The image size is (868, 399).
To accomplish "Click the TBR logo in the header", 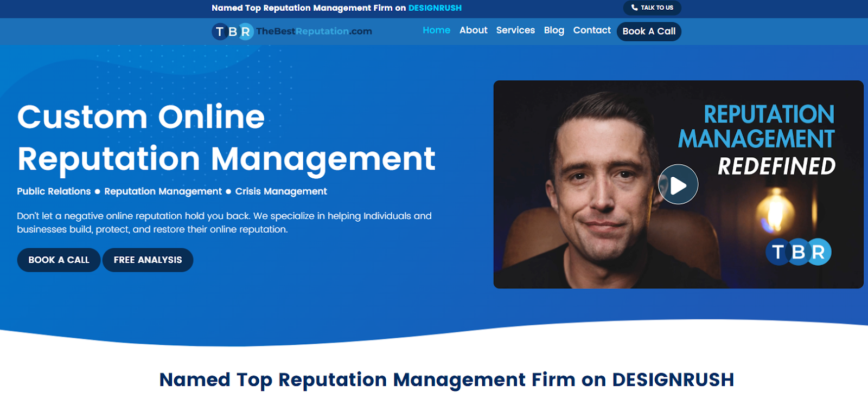I will click(233, 31).
